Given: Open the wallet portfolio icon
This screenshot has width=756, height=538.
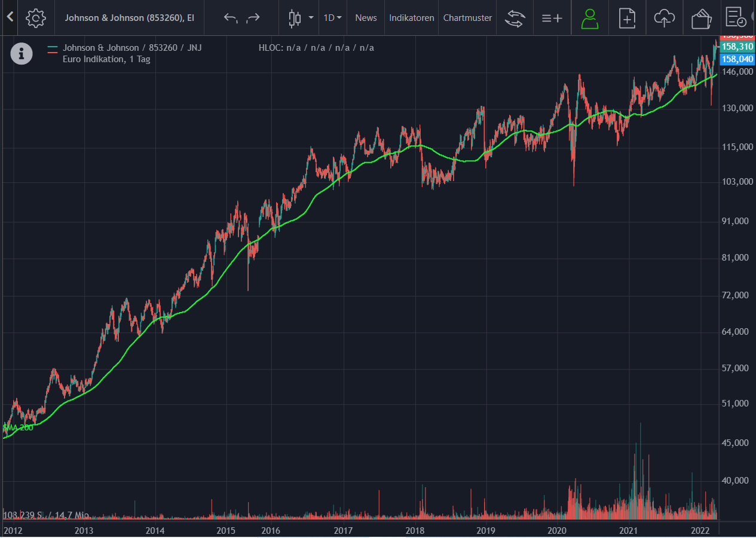Looking at the screenshot, I should [701, 19].
